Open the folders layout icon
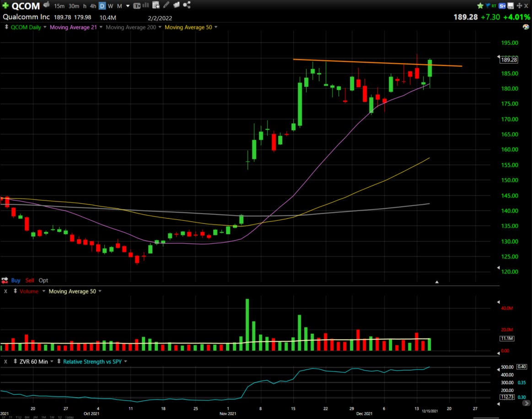Image resolution: width=532 pixels, height=419 pixels. tap(177, 5)
